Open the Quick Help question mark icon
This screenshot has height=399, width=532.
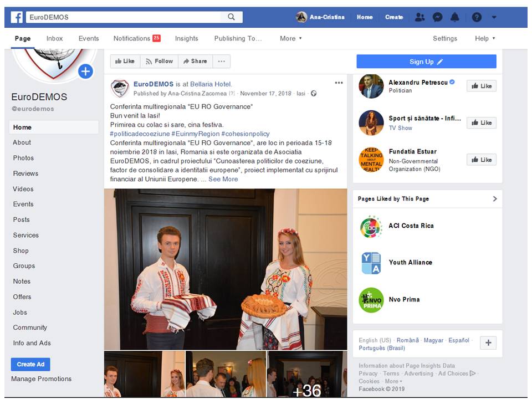pos(477,17)
